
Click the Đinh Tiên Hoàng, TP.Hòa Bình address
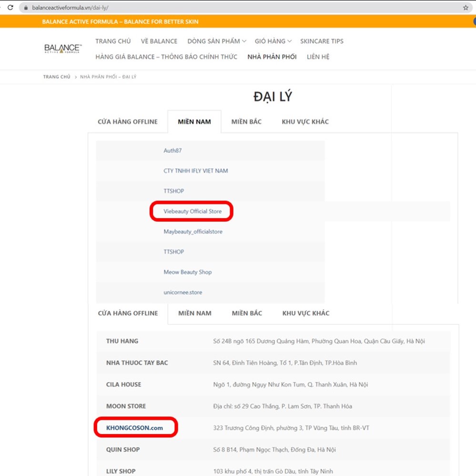coord(285,363)
